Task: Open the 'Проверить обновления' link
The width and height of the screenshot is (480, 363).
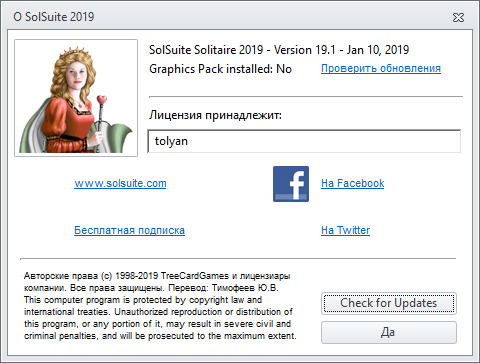Action: (381, 68)
